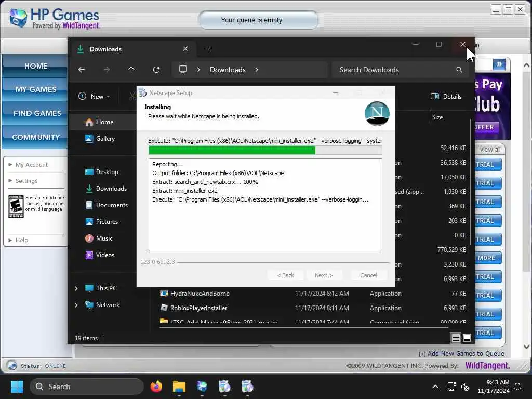
Task: Select Network in the navigation pane
Action: (x=102, y=305)
